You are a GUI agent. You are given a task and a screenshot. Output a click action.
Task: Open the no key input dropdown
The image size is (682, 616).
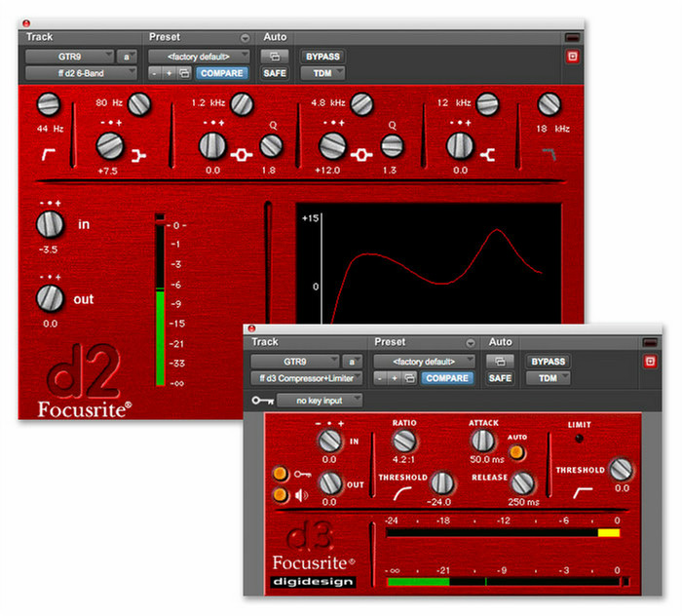319,400
